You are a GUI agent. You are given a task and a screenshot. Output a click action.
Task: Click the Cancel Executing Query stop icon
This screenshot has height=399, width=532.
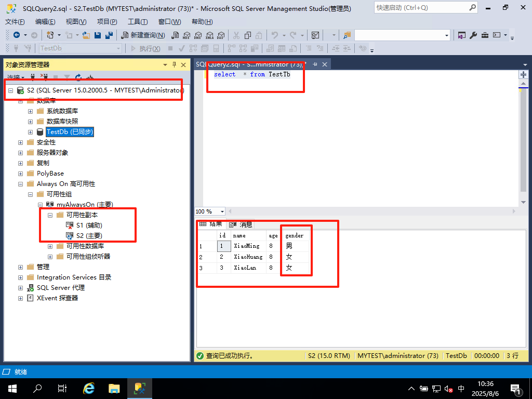pos(170,48)
